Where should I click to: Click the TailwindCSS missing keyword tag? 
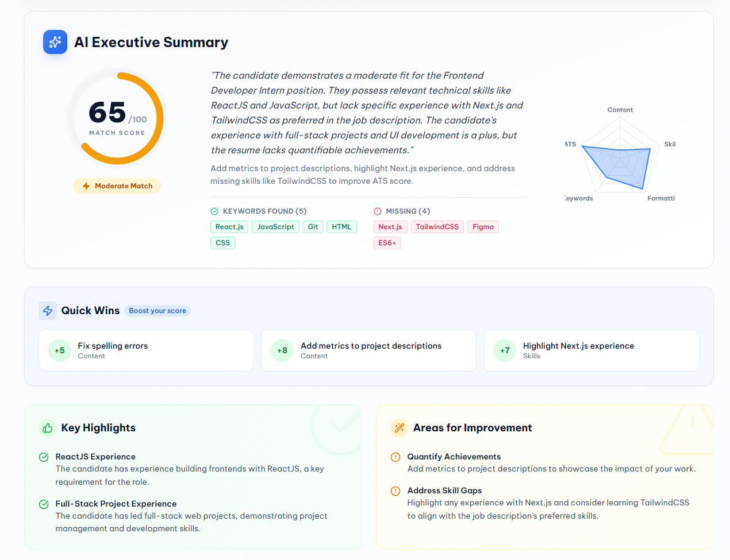pos(437,227)
